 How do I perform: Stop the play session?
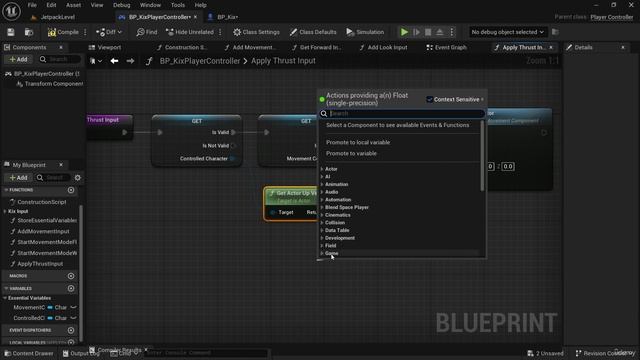pos(428,32)
